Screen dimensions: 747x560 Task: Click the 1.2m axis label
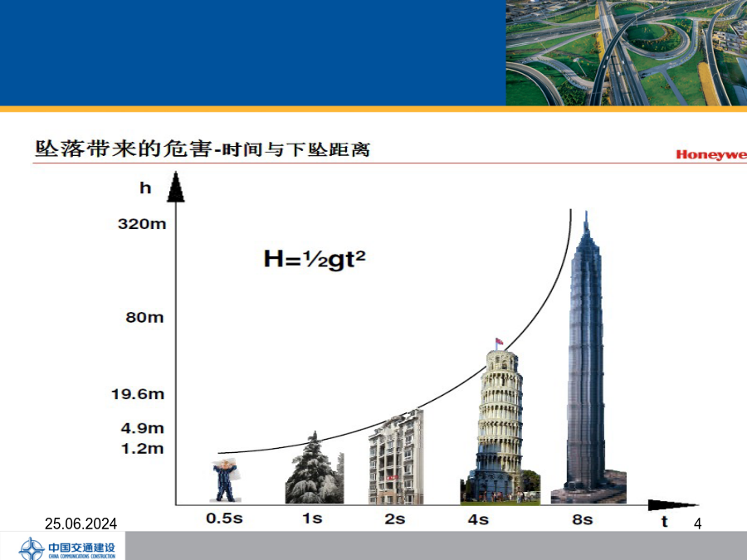pyautogui.click(x=142, y=449)
